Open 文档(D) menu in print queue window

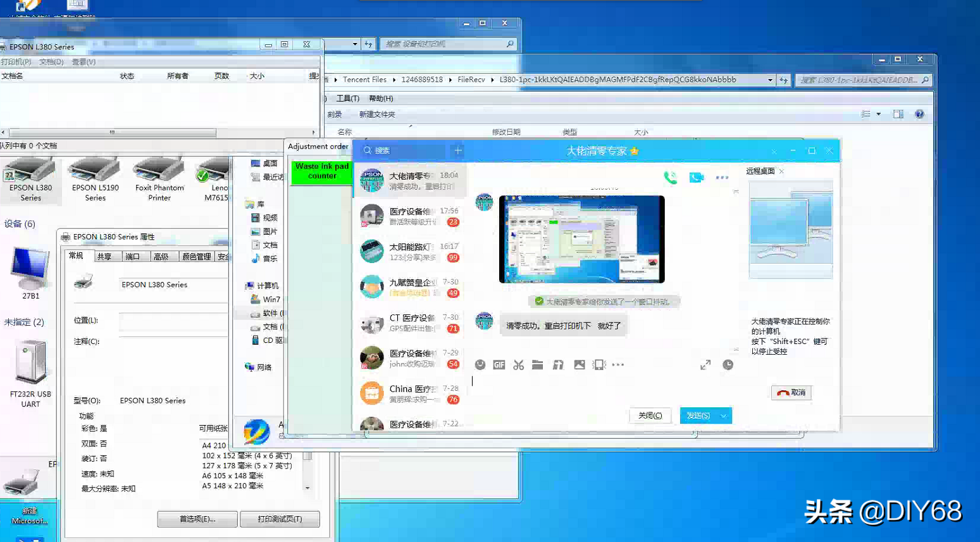[x=51, y=62]
